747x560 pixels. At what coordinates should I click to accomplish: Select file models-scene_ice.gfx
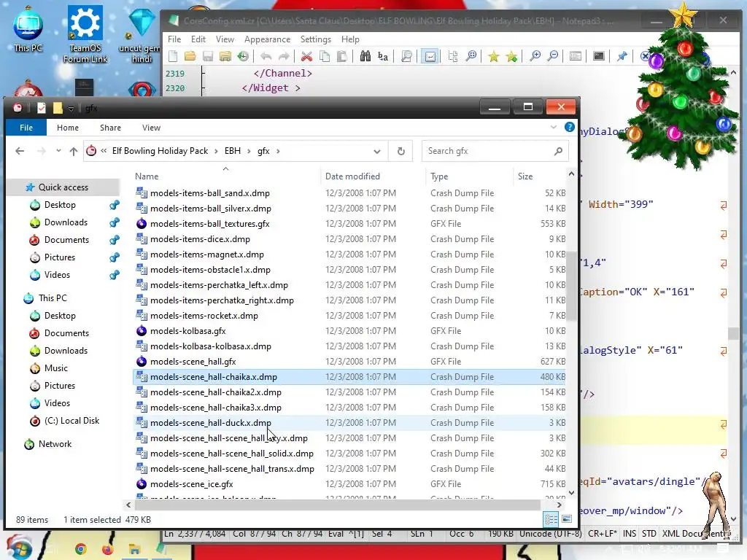coord(192,484)
